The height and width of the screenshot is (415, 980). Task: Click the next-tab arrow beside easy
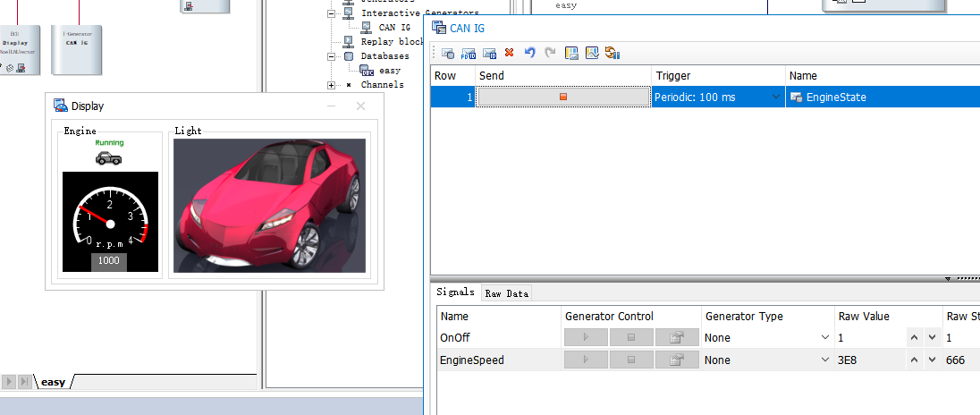[9, 381]
